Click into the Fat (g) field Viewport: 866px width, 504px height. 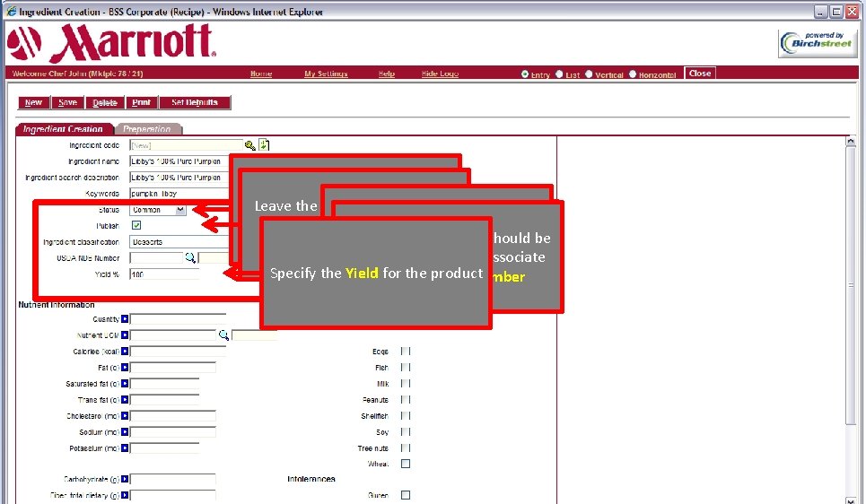coord(173,367)
